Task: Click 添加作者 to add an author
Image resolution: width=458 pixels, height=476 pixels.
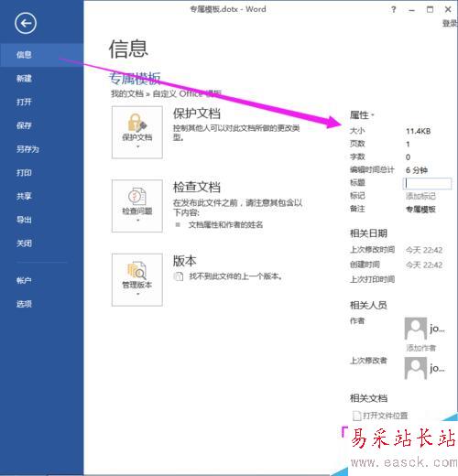Action: [420, 348]
